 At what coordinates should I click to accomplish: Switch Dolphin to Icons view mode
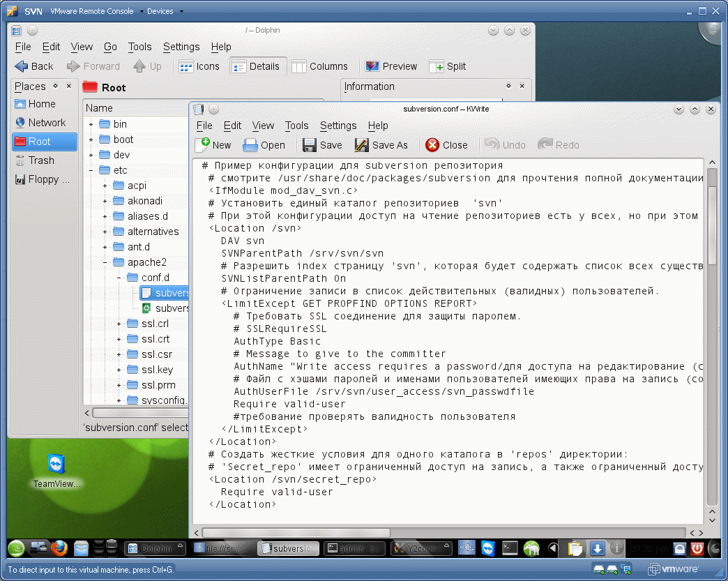click(x=199, y=66)
